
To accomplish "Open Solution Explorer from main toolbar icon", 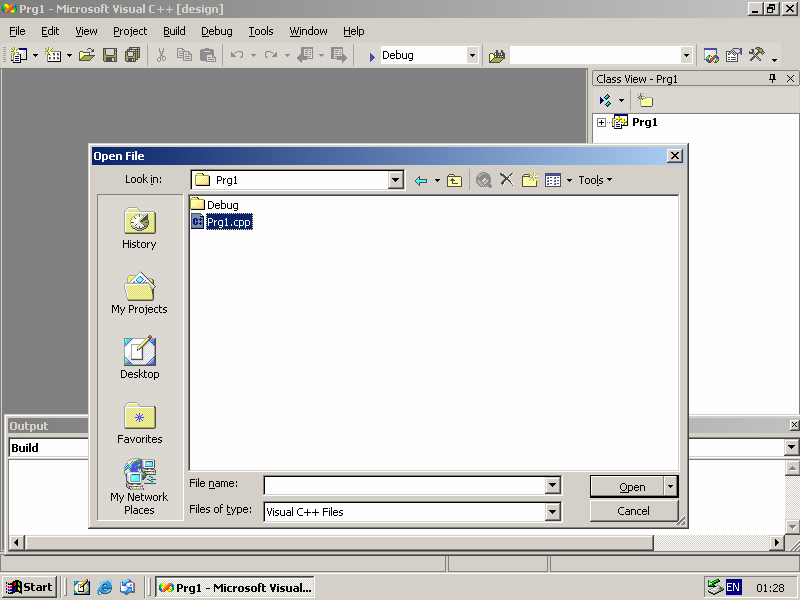I will [711, 55].
